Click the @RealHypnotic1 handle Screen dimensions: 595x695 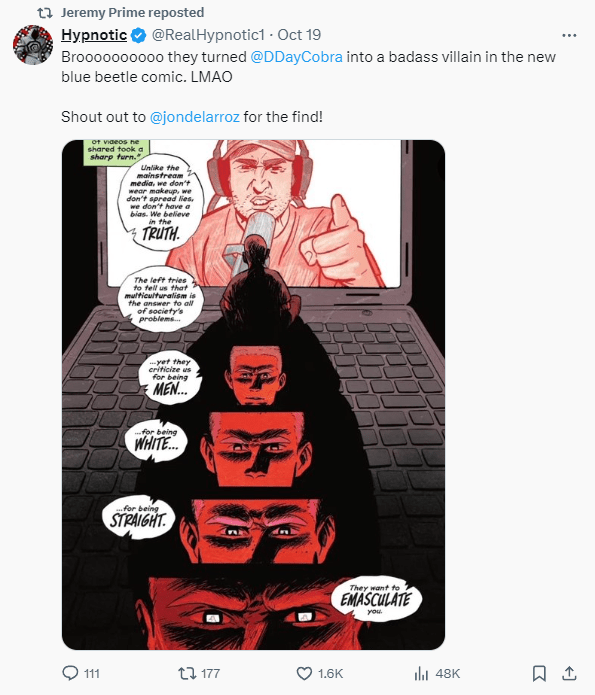click(208, 35)
